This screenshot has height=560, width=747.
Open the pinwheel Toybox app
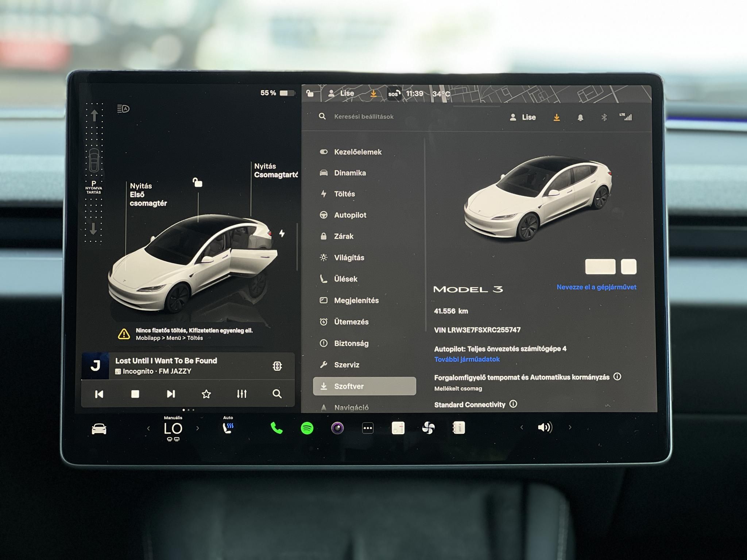point(428,428)
